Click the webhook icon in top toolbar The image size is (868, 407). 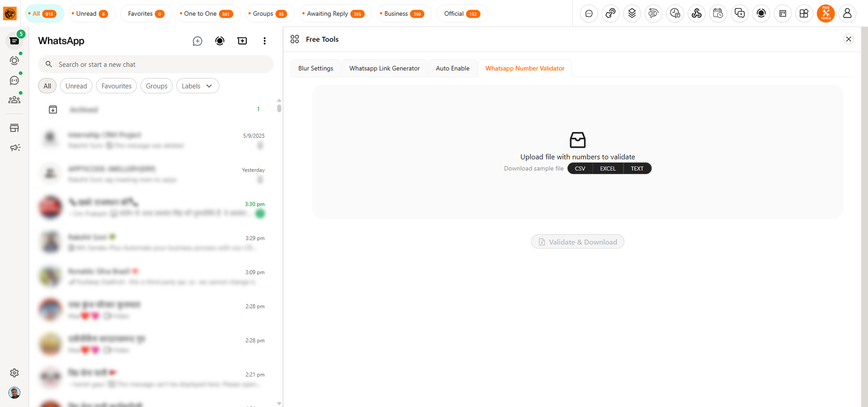[697, 14]
